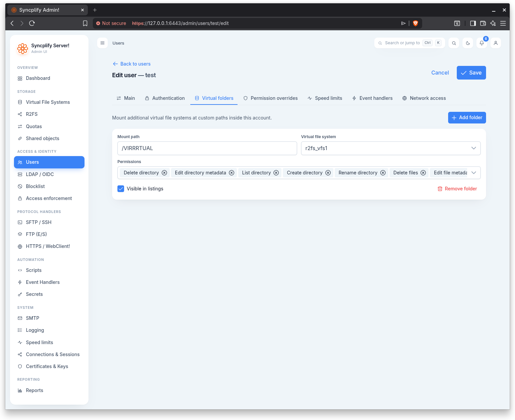Viewport: 515px width, 420px height.
Task: Expand the Permissions multi-select chevron
Action: click(474, 173)
